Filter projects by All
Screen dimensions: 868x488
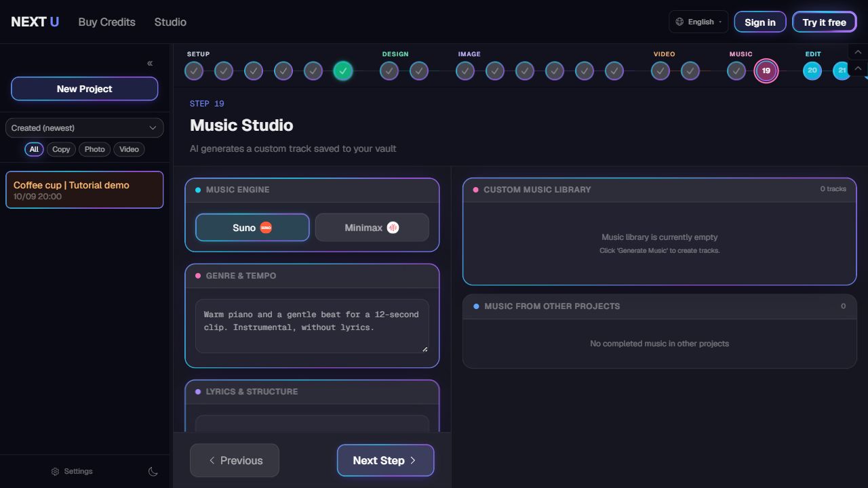[x=34, y=149]
